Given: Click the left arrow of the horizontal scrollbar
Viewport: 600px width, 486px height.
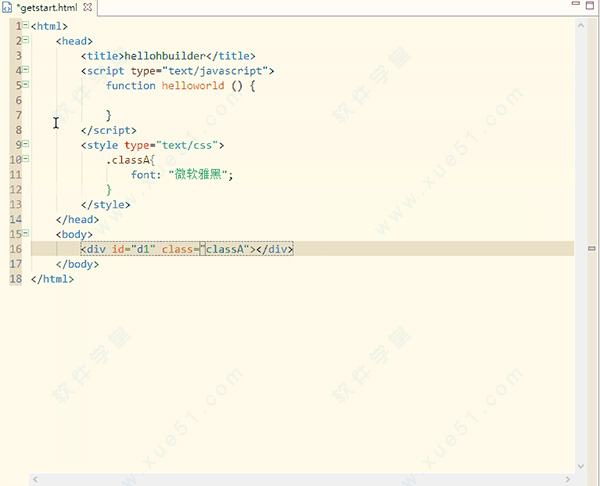Looking at the screenshot, I should 36,479.
